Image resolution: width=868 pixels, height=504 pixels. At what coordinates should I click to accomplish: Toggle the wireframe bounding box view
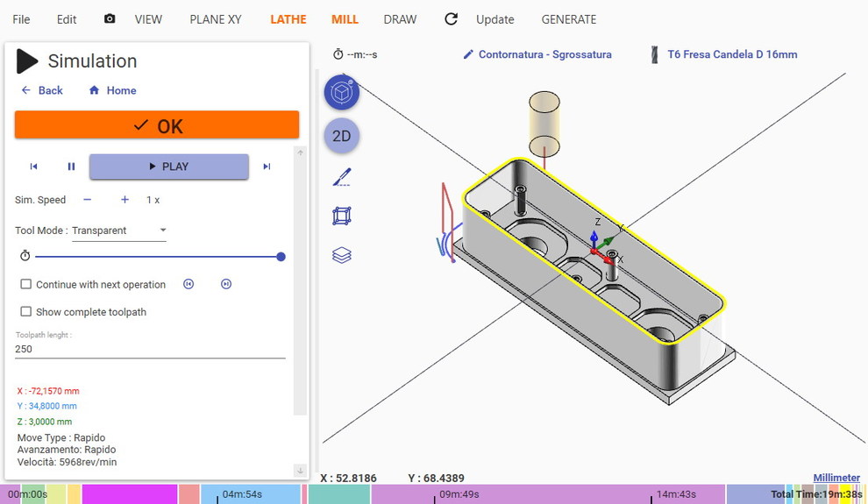click(x=342, y=216)
